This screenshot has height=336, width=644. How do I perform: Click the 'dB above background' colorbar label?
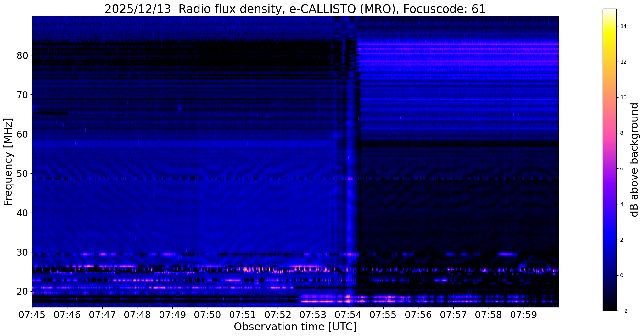(635, 160)
